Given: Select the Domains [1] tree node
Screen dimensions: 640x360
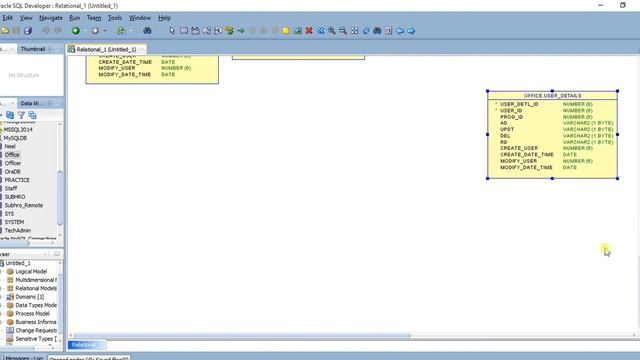Looking at the screenshot, I should click(x=29, y=297).
